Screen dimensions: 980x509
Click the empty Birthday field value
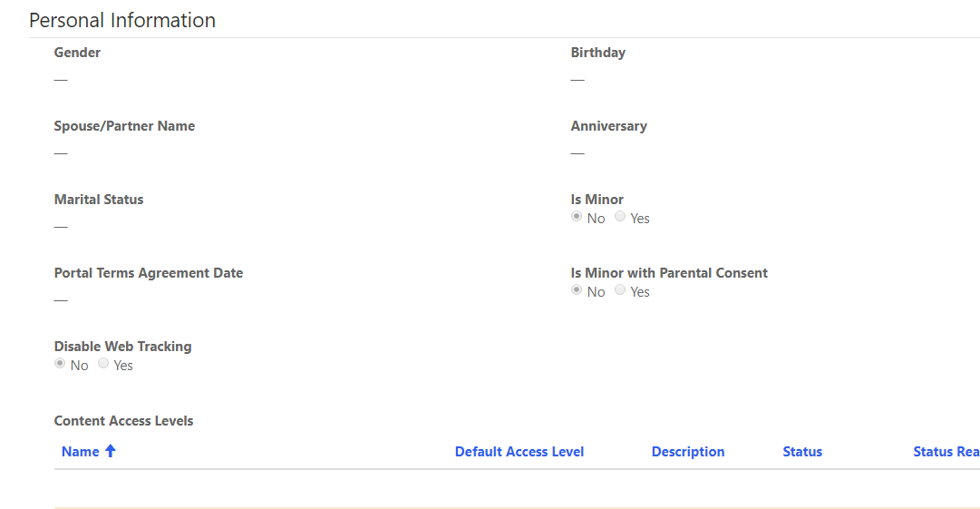point(577,80)
